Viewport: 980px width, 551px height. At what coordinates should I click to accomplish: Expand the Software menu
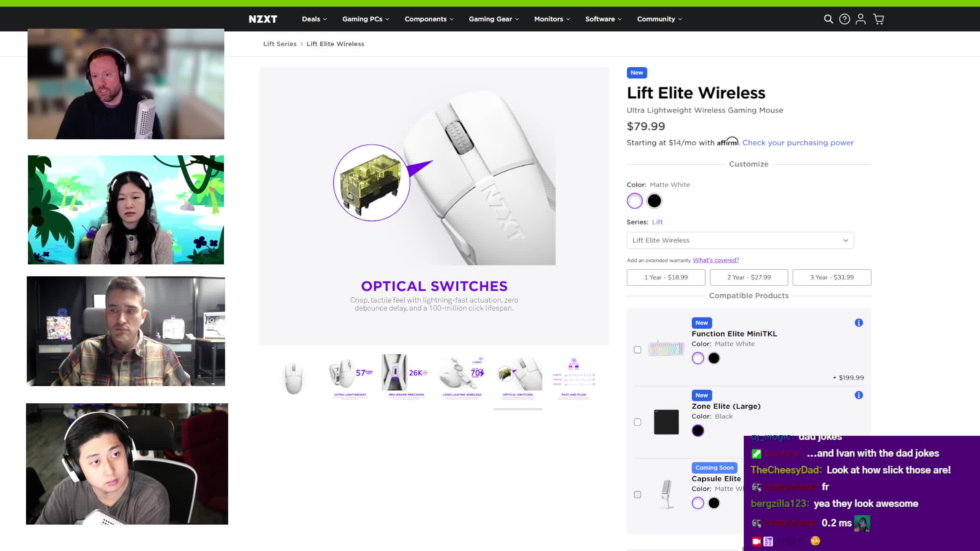(603, 19)
